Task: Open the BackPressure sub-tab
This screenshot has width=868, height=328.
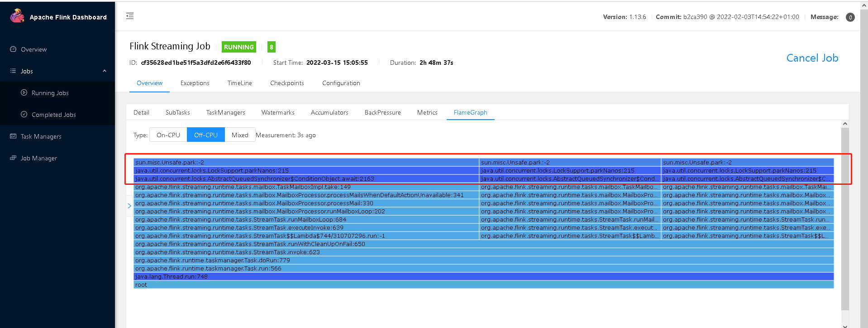Action: coord(383,112)
